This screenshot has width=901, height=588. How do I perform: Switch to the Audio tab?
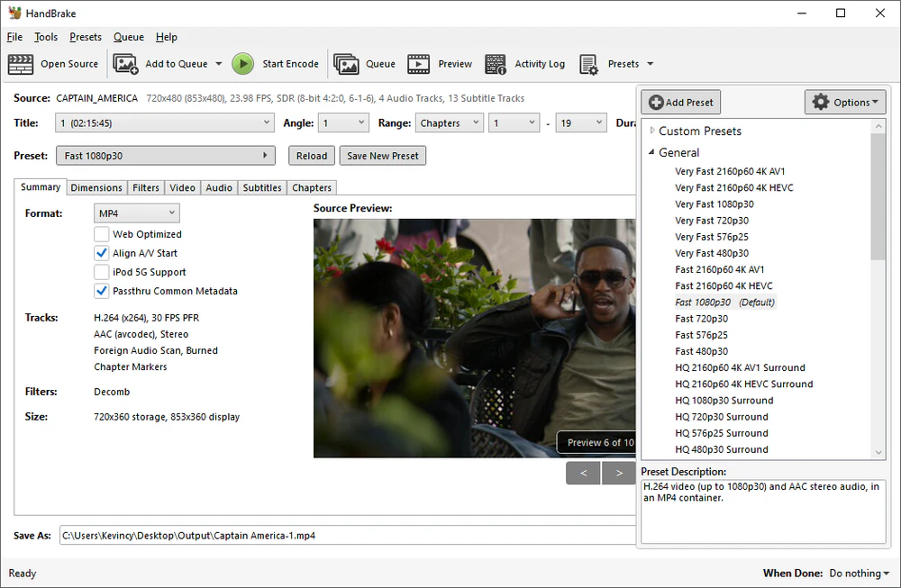pos(219,188)
